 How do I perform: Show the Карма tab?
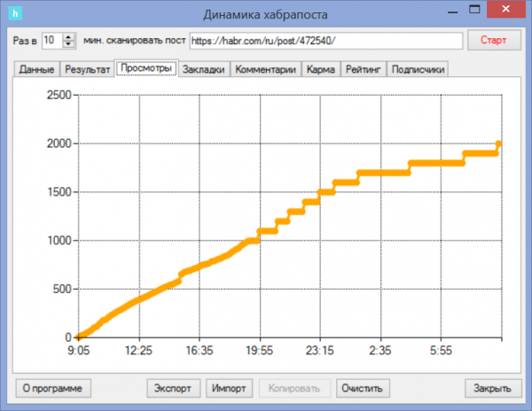(321, 69)
